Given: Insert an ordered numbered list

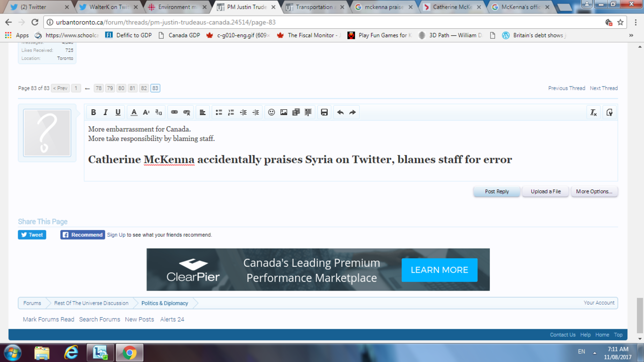Looking at the screenshot, I should 231,112.
